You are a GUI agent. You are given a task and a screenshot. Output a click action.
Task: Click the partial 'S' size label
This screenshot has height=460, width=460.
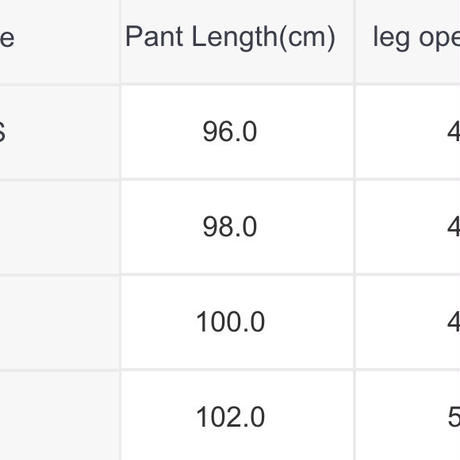pos(2,132)
